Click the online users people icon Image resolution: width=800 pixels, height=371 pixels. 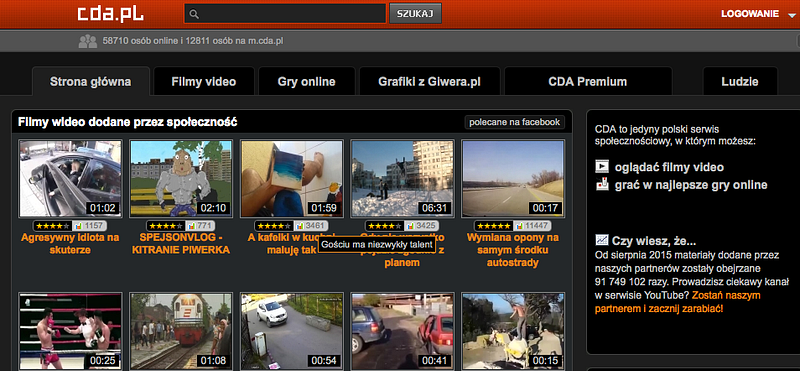point(88,41)
